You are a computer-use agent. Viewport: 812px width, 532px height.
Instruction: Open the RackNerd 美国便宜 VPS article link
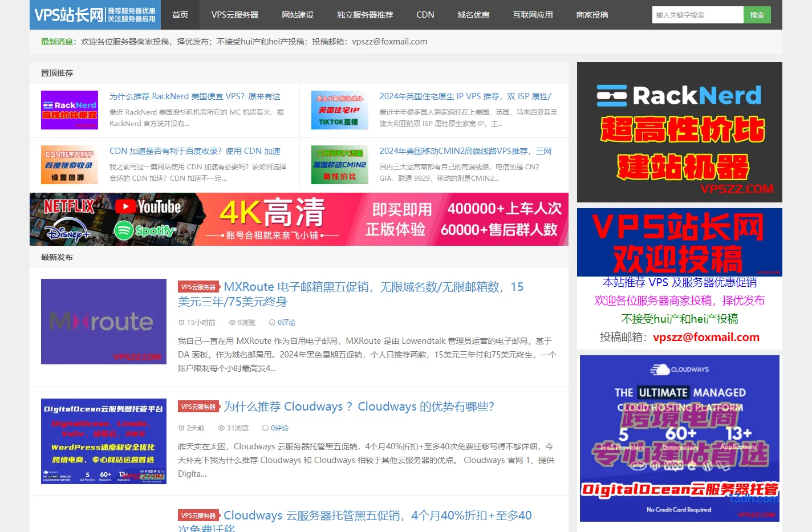click(x=195, y=96)
